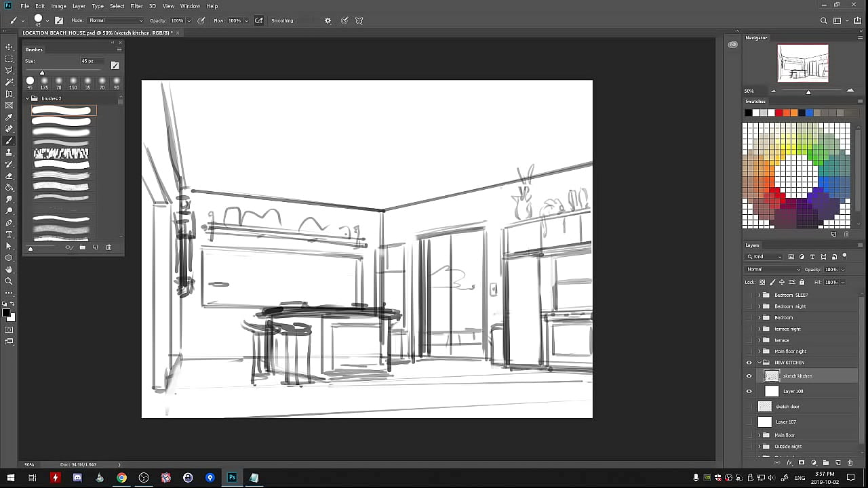Delete layer using the Layers trash icon
This screenshot has width=868, height=488.
coord(850,463)
